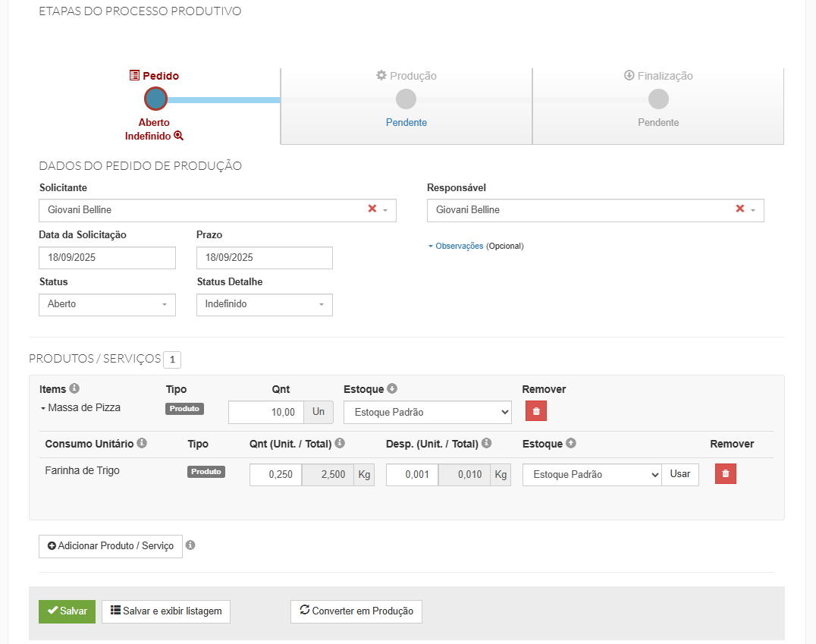
Task: Click the green Salvar button
Action: click(x=67, y=611)
